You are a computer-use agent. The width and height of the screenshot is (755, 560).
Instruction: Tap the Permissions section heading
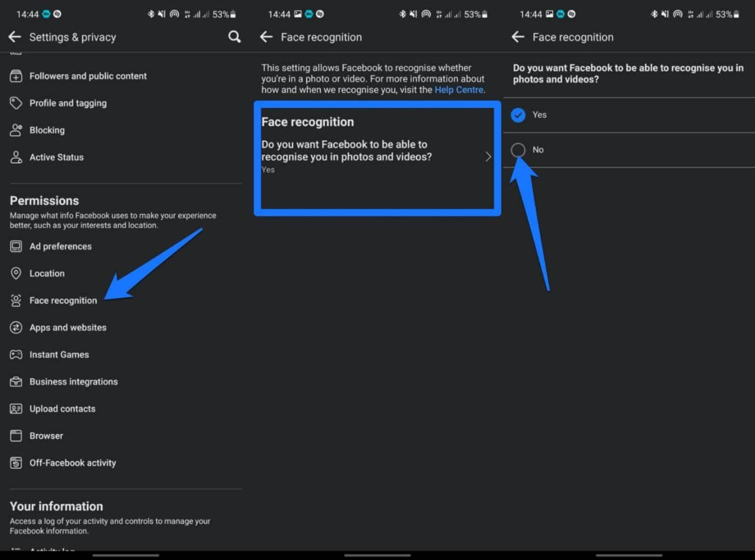[x=44, y=200]
